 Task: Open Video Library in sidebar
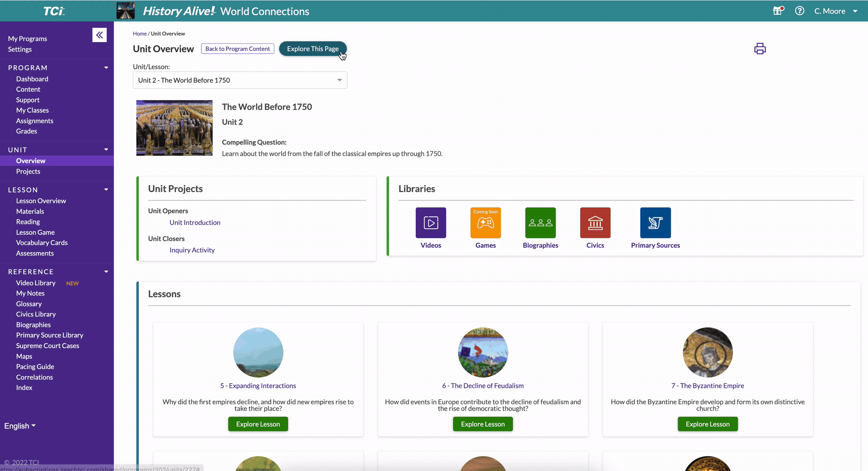pos(36,283)
